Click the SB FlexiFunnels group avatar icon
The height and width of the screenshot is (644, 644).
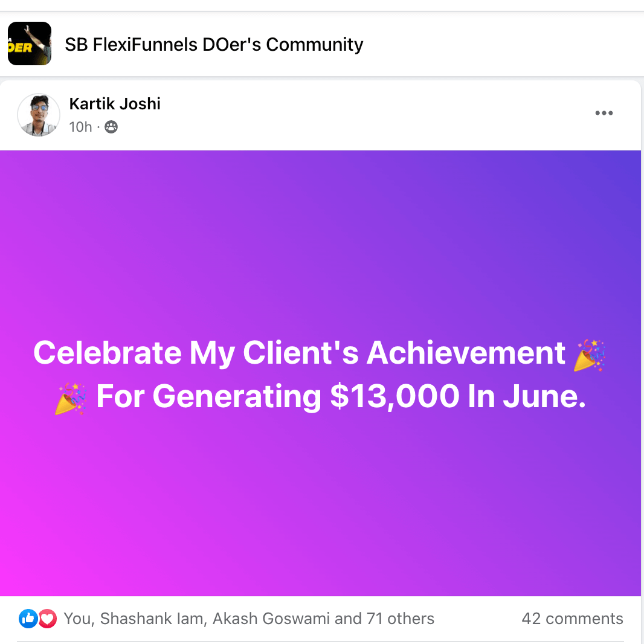click(x=29, y=43)
